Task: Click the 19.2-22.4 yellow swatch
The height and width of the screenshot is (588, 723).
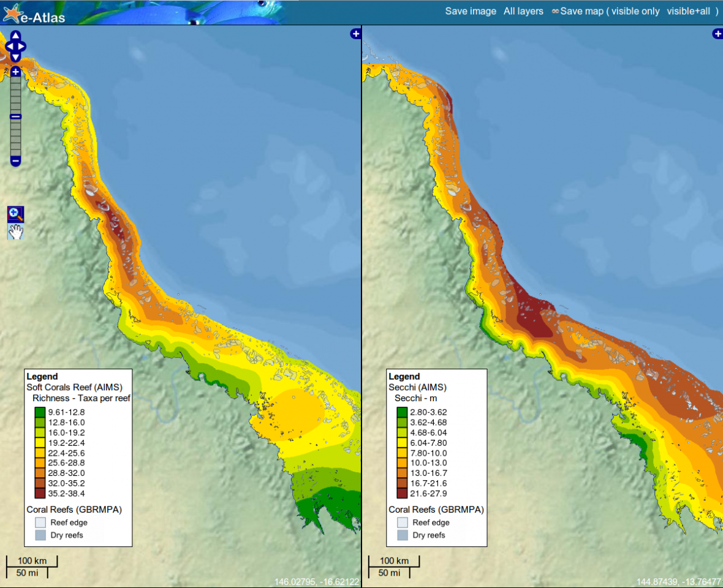Action: [40, 442]
